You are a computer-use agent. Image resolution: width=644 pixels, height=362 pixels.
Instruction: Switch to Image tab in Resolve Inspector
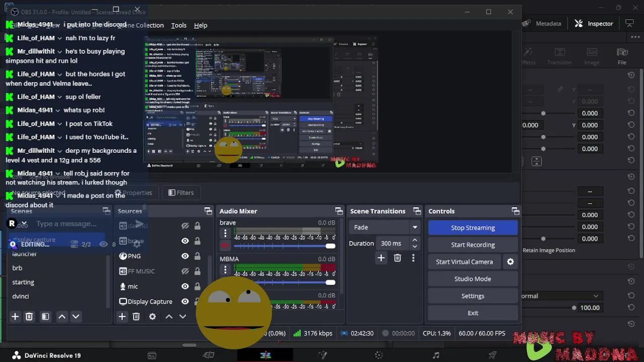592,56
